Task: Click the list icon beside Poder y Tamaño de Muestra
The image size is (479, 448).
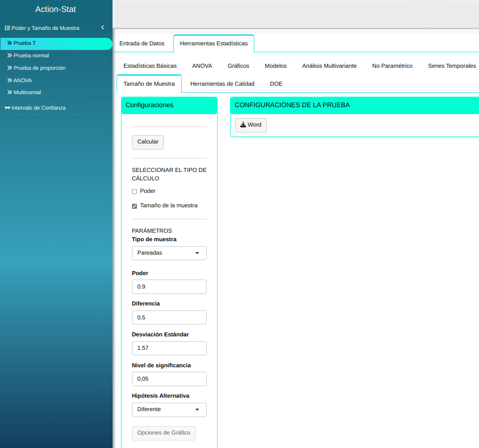Action: click(x=7, y=28)
